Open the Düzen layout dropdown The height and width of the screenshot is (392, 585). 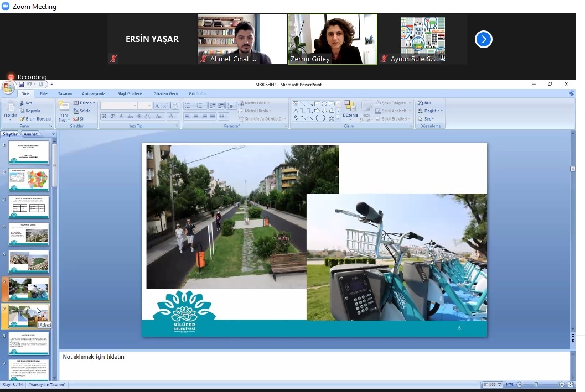pyautogui.click(x=85, y=103)
